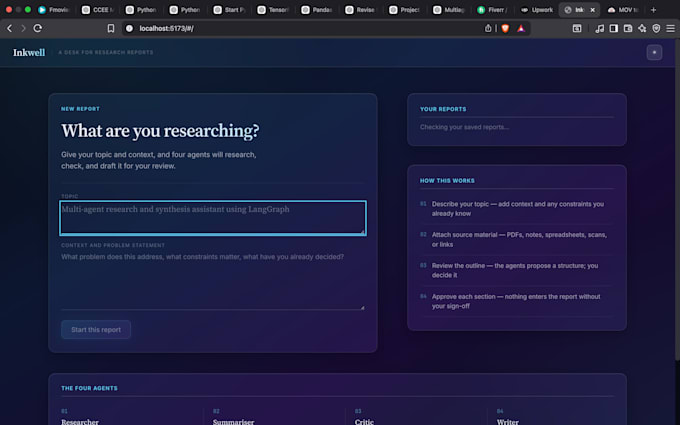Click the 'NEW REPORT' label
This screenshot has height=425, width=680.
[x=80, y=109]
